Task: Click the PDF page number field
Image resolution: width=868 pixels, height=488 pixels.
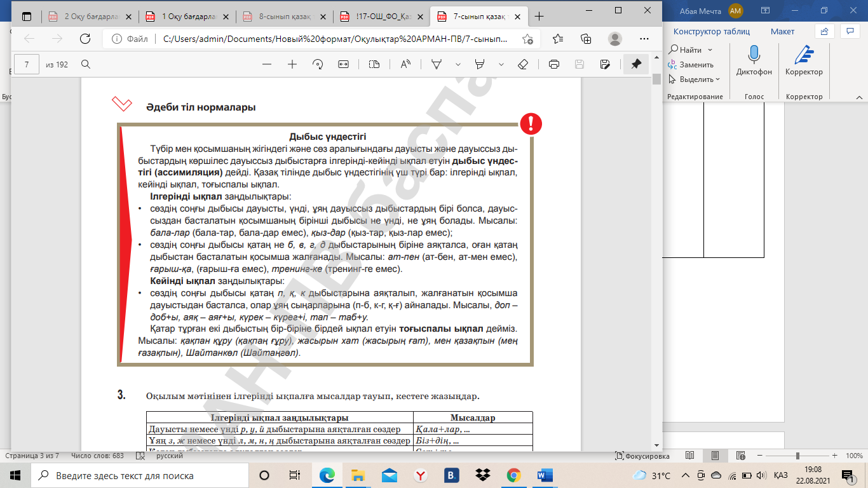Action: pos(27,64)
